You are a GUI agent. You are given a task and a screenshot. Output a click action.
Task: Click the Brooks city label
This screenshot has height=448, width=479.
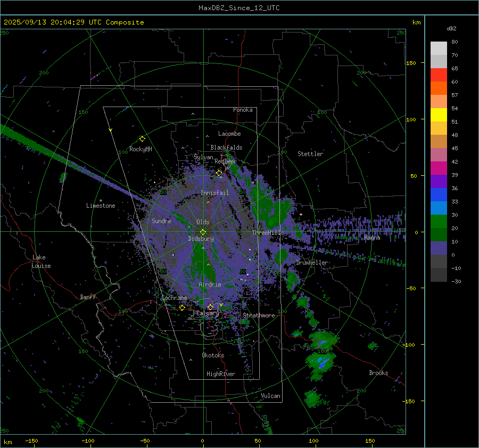point(378,373)
